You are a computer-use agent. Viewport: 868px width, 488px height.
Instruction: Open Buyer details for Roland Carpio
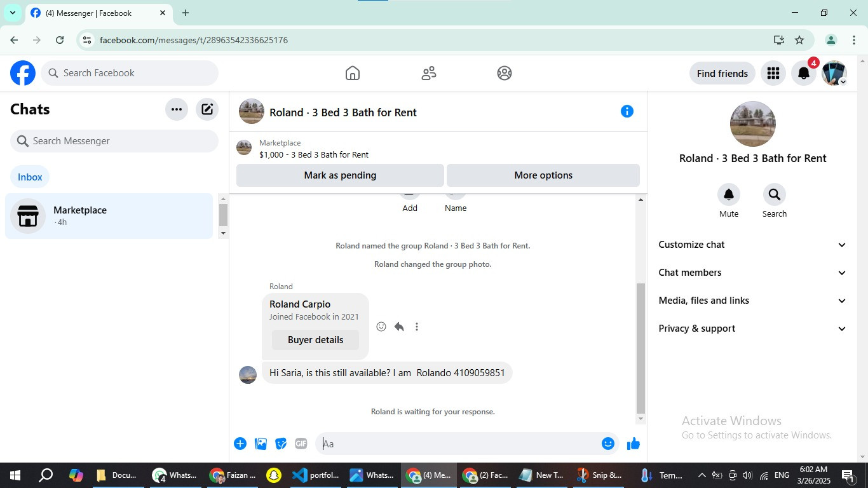tap(315, 340)
